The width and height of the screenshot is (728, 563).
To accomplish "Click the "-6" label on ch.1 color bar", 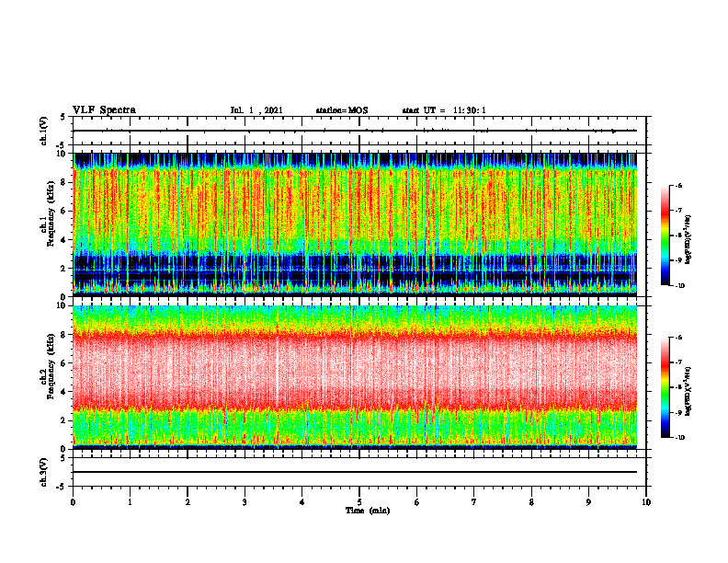I will [678, 185].
